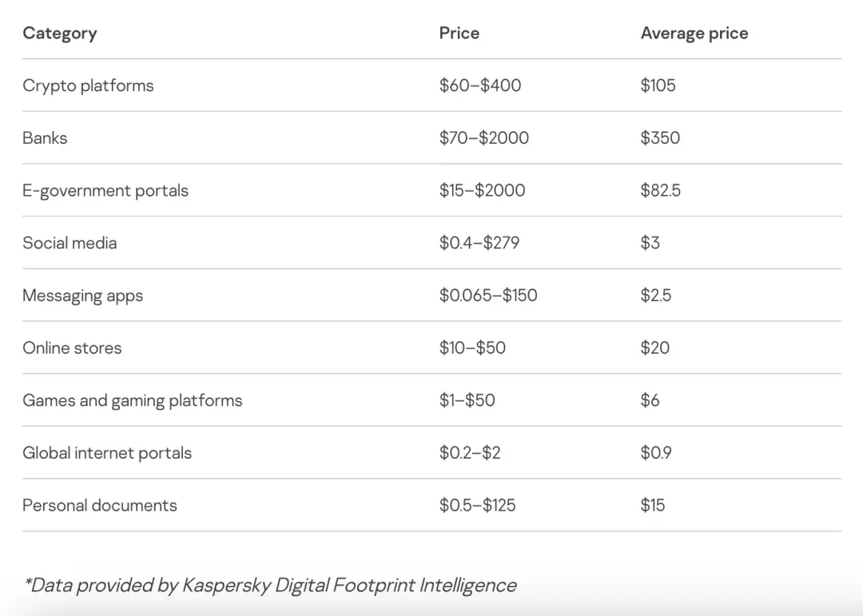Click the $60–$400 price range
The image size is (863, 616).
480,85
